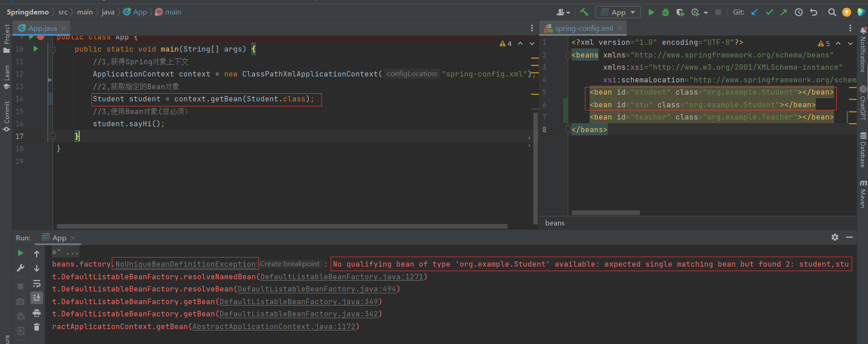Show Git history clock icon
The image size is (868, 344).
[x=799, y=12]
